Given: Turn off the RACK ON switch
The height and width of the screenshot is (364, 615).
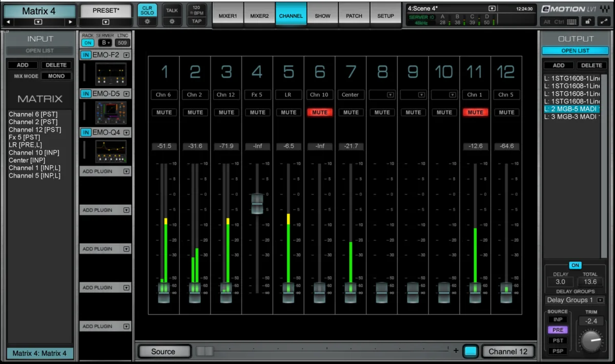Looking at the screenshot, I should pyautogui.click(x=88, y=43).
